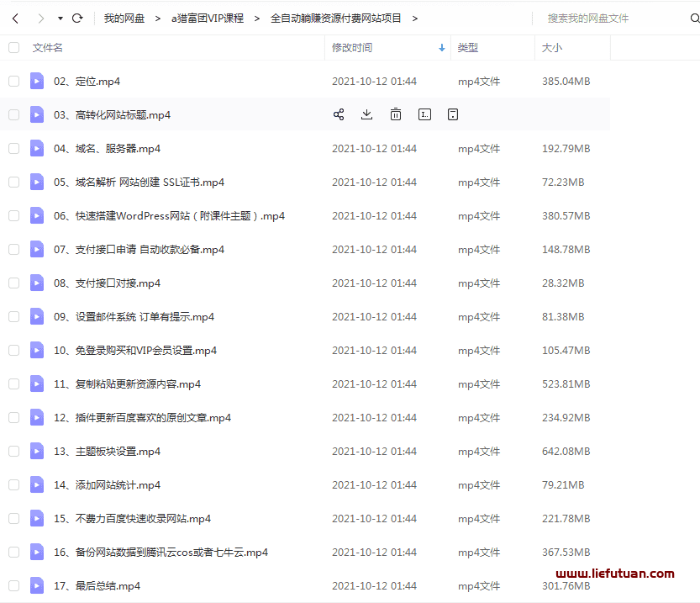Tick checkbox for 07、支付接口申请 自动收款必备.mp4
The width and height of the screenshot is (700, 603).
click(x=13, y=249)
